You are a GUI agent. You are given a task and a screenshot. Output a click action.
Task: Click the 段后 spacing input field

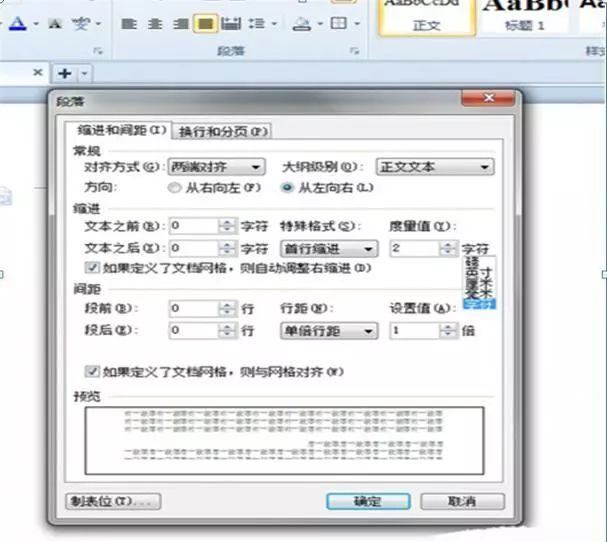tap(194, 331)
